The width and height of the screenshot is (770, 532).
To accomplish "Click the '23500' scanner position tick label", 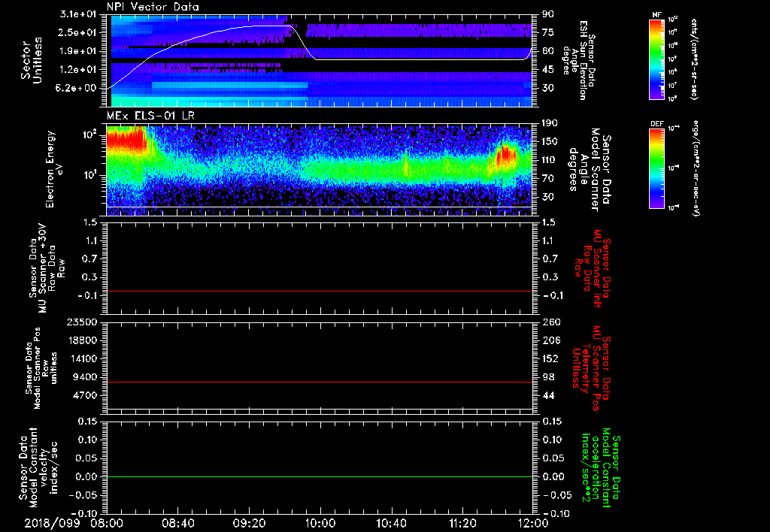I will point(82,322).
